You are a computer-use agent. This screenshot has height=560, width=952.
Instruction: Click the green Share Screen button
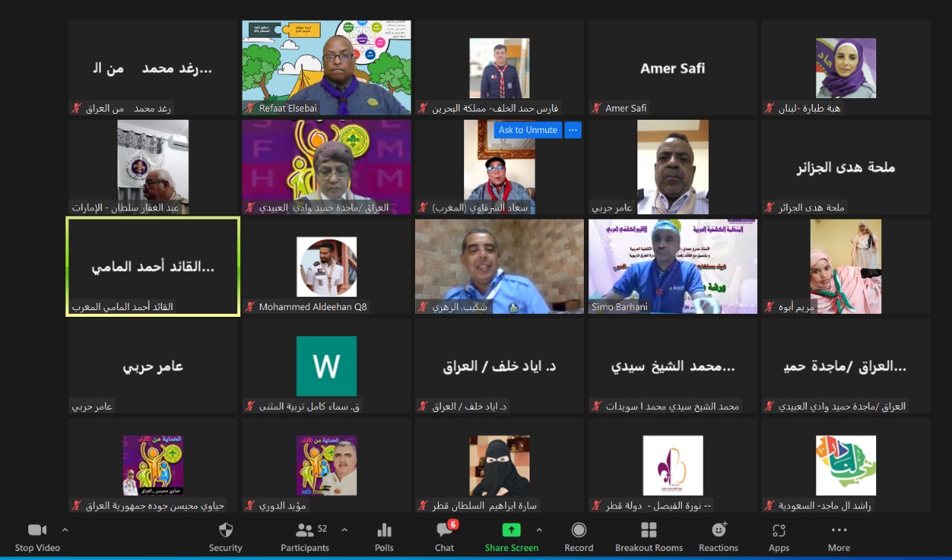(510, 530)
